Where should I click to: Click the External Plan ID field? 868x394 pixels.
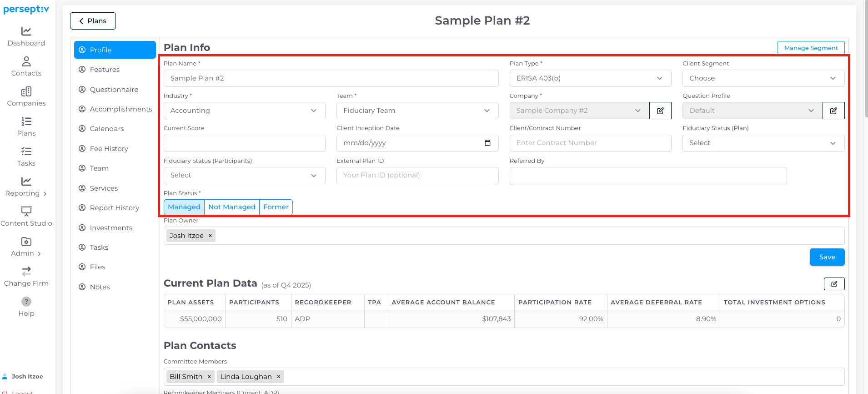point(417,176)
